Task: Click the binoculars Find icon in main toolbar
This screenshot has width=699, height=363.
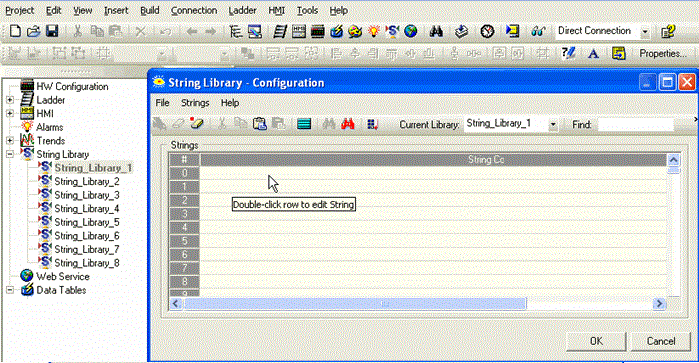Action: click(436, 31)
